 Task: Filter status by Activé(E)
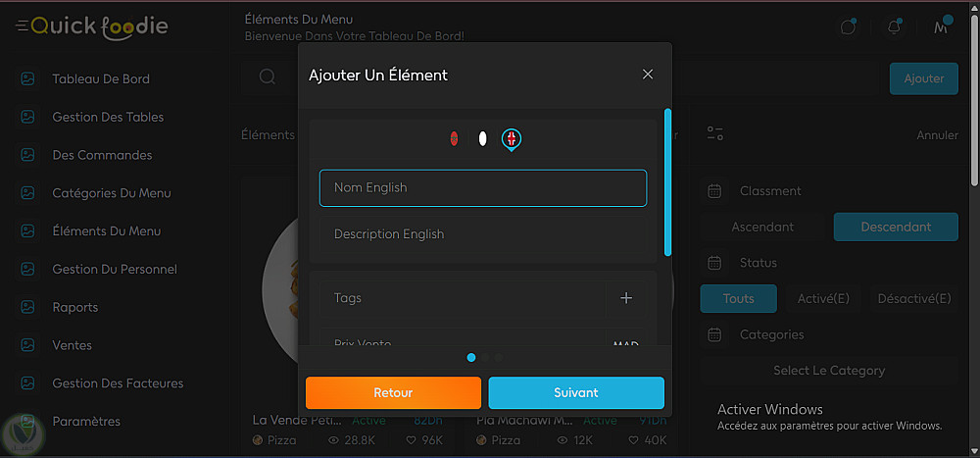point(823,299)
